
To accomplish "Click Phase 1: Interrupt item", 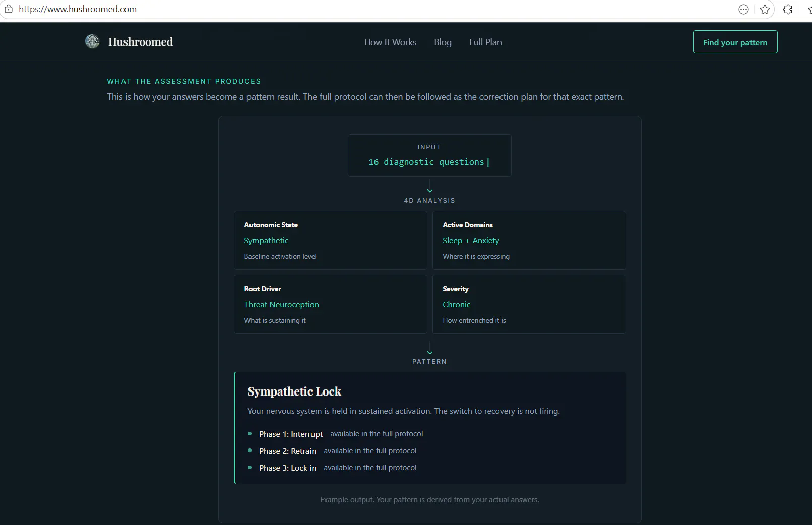I will pyautogui.click(x=291, y=434).
